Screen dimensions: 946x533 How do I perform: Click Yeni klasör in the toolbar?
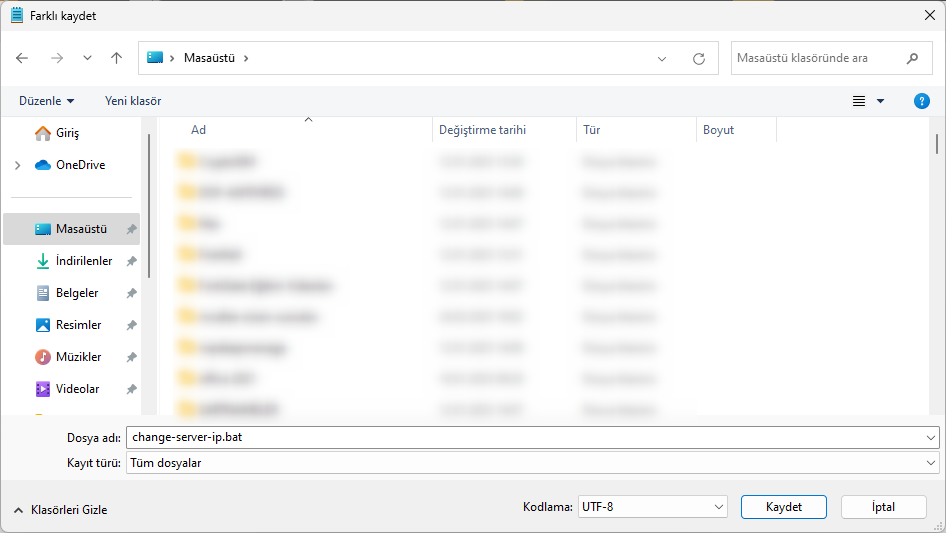click(x=133, y=101)
